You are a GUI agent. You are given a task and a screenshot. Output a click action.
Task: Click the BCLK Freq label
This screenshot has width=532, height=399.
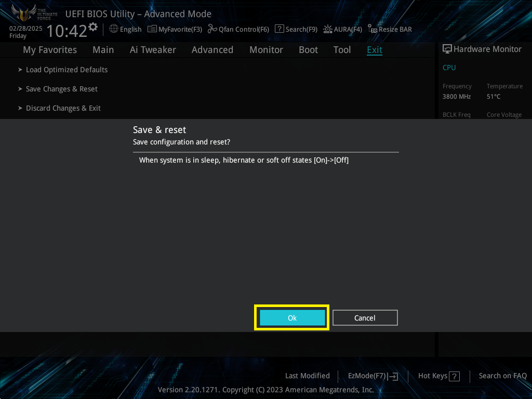click(x=456, y=115)
